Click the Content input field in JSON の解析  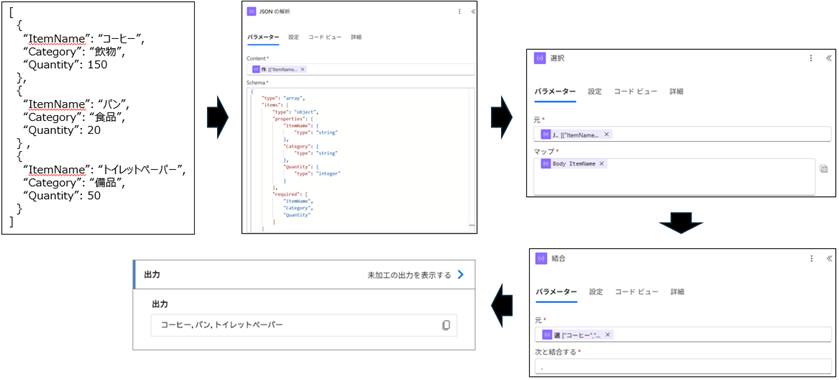click(x=361, y=69)
